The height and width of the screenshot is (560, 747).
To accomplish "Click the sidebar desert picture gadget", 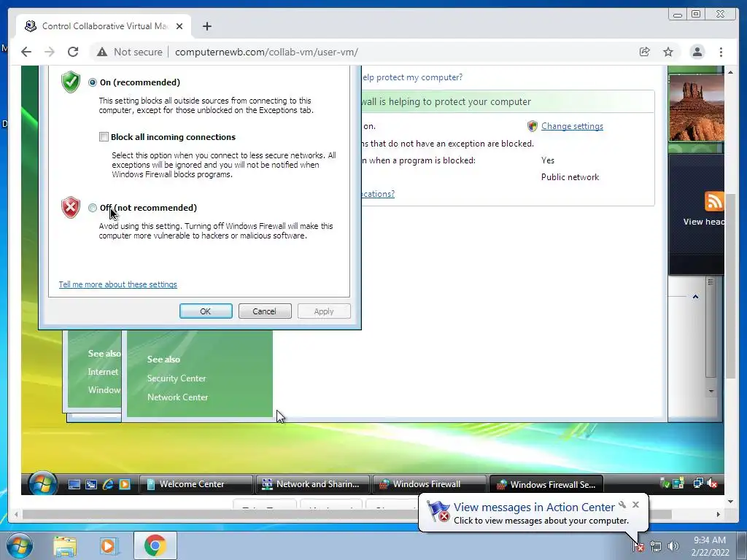I will tap(697, 108).
